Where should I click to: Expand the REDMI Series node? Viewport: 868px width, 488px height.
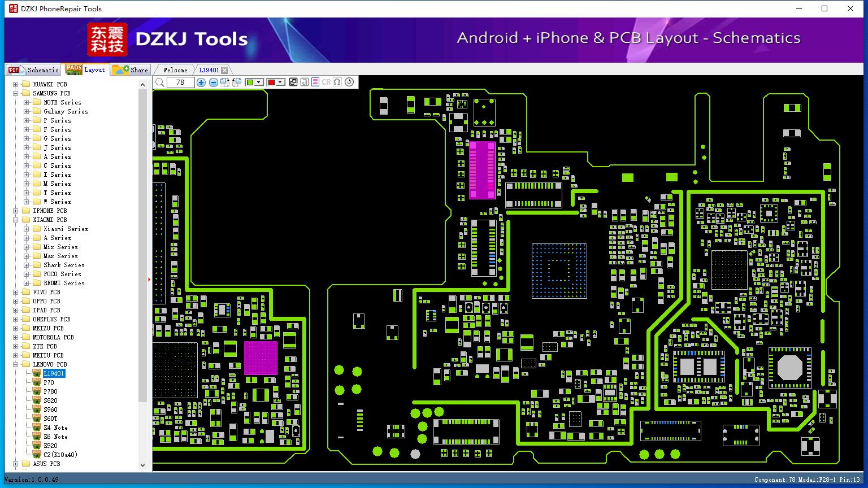click(27, 283)
